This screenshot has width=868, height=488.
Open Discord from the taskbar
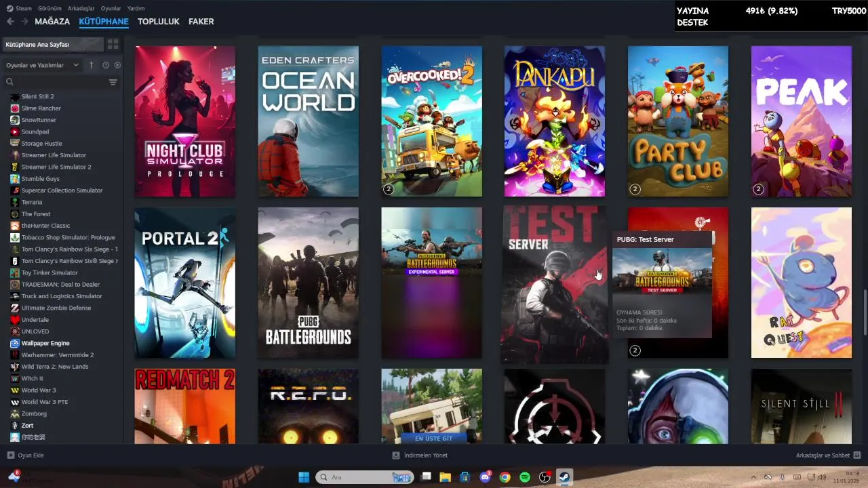tap(485, 477)
